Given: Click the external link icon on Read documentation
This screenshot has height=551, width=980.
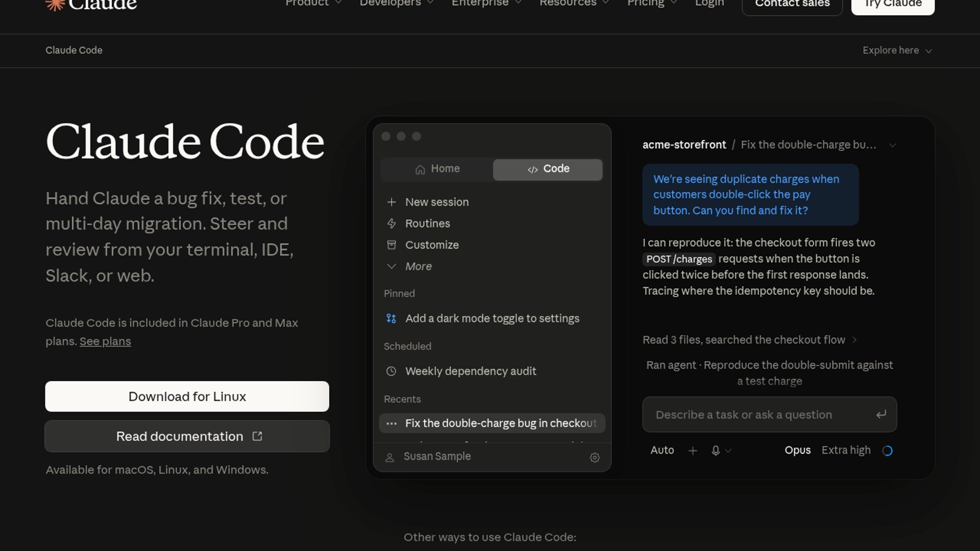Looking at the screenshot, I should tap(257, 436).
